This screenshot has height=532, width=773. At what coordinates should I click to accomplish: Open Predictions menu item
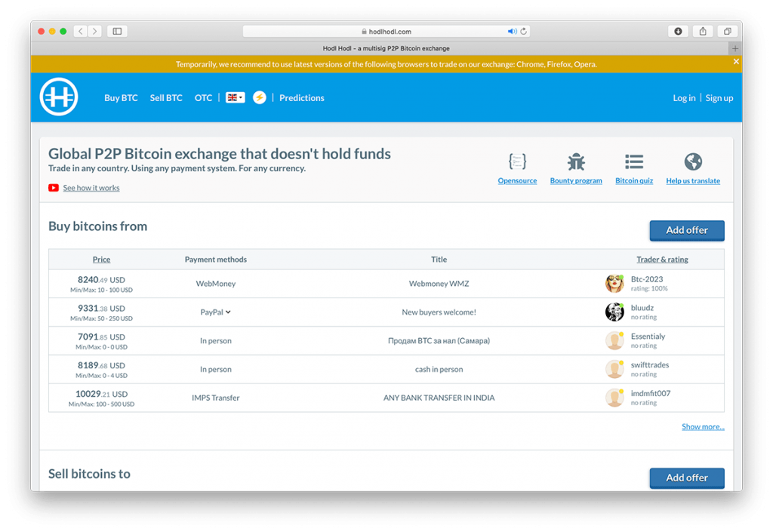pos(302,98)
